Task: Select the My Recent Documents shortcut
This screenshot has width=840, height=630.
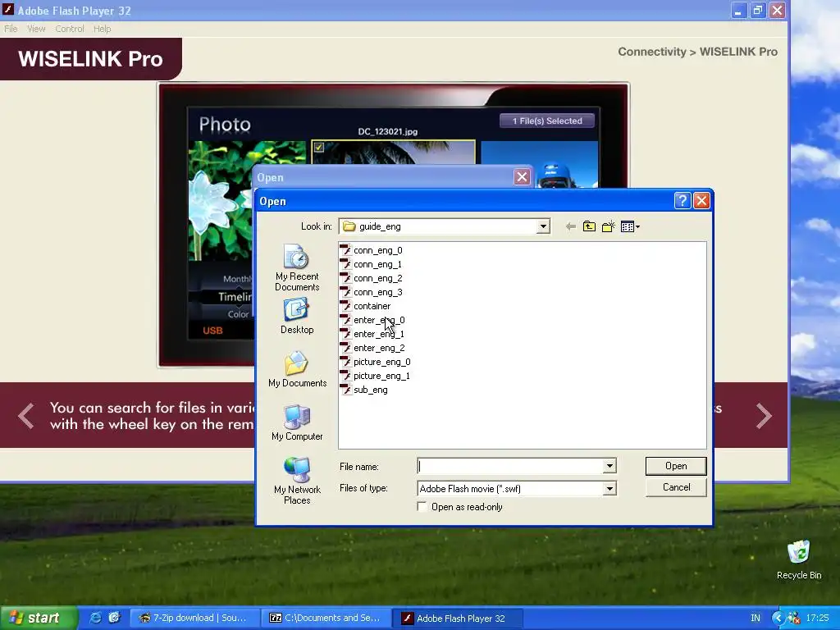Action: point(297,268)
